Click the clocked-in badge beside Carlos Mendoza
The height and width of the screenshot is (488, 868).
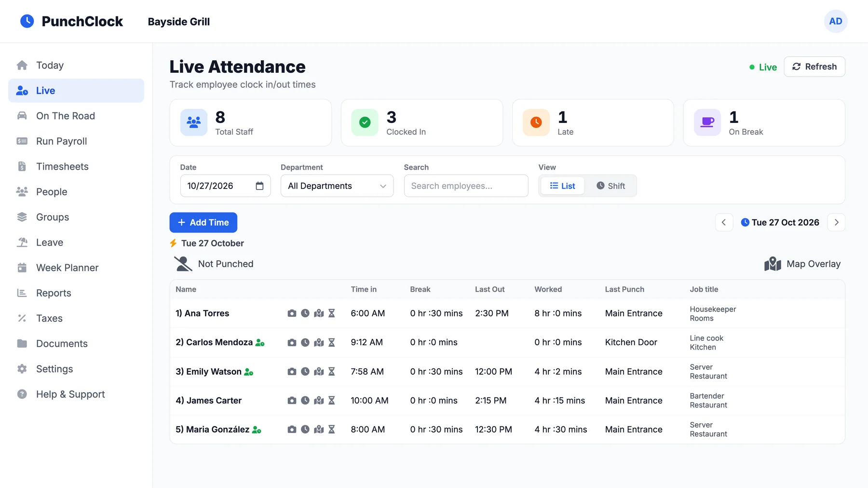[260, 343]
